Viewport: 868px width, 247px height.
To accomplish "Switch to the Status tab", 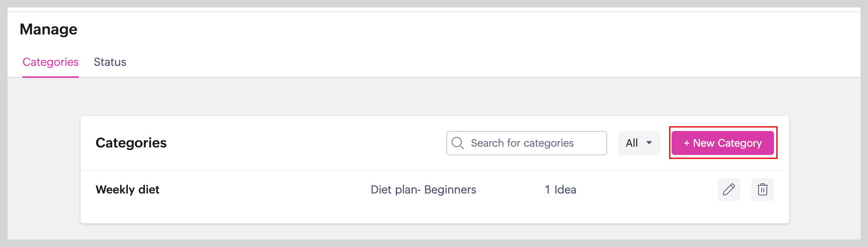I will pos(110,62).
